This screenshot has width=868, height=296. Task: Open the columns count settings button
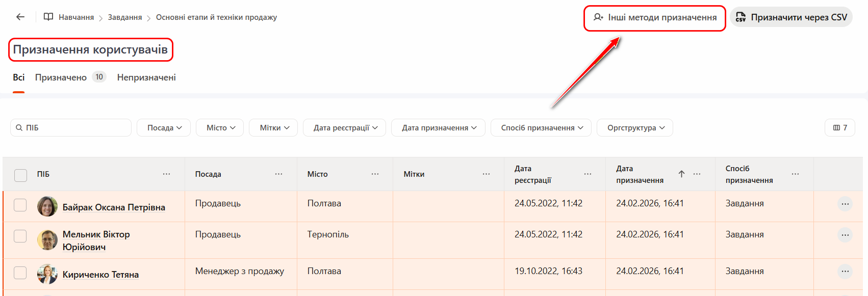pyautogui.click(x=839, y=128)
